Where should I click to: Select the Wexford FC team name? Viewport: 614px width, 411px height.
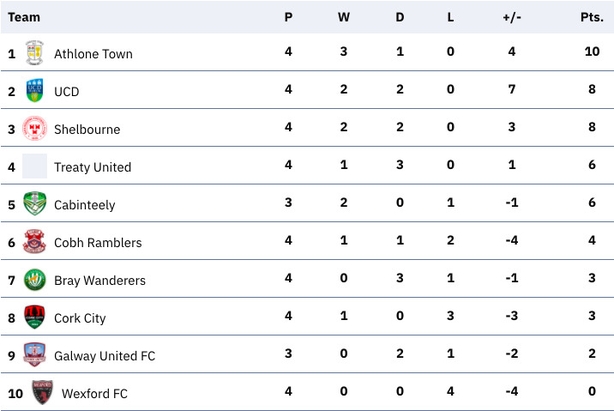[94, 393]
